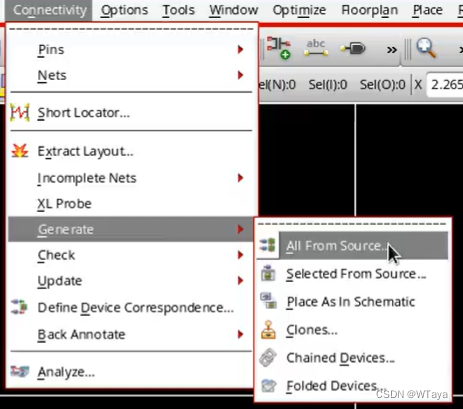
Task: Click the Check submenu arrow
Action: [240, 255]
